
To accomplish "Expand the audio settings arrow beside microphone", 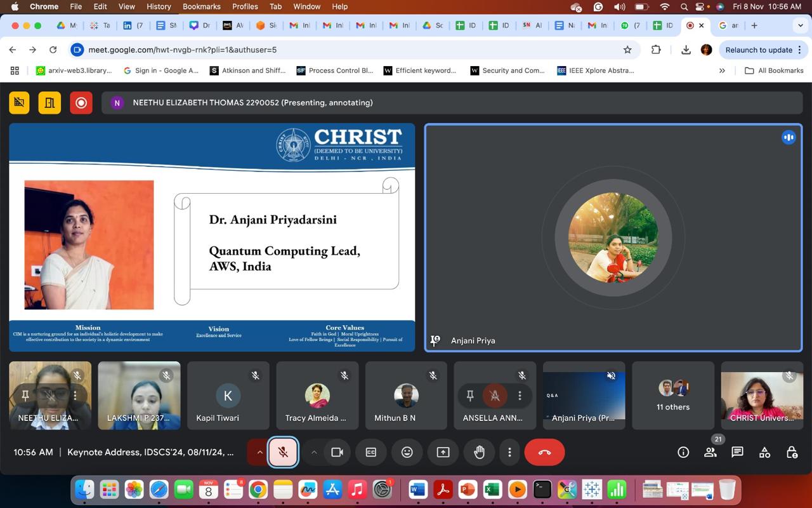I will point(259,452).
